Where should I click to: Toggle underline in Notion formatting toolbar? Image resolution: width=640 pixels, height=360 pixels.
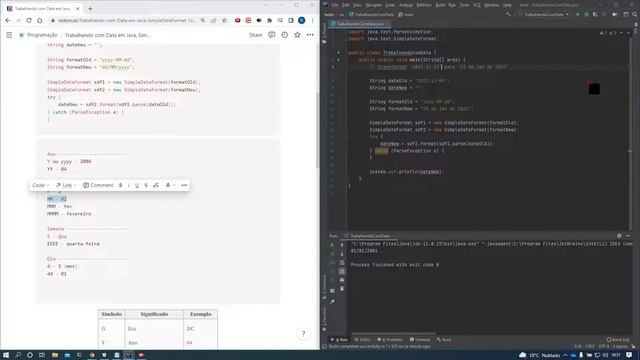(137, 185)
